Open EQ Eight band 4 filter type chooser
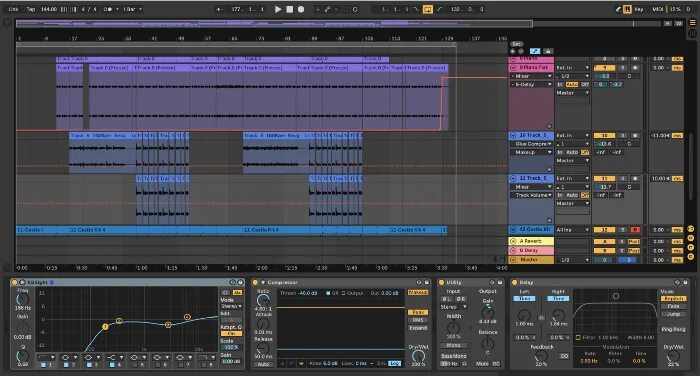This screenshot has height=376, width=700. [114, 357]
